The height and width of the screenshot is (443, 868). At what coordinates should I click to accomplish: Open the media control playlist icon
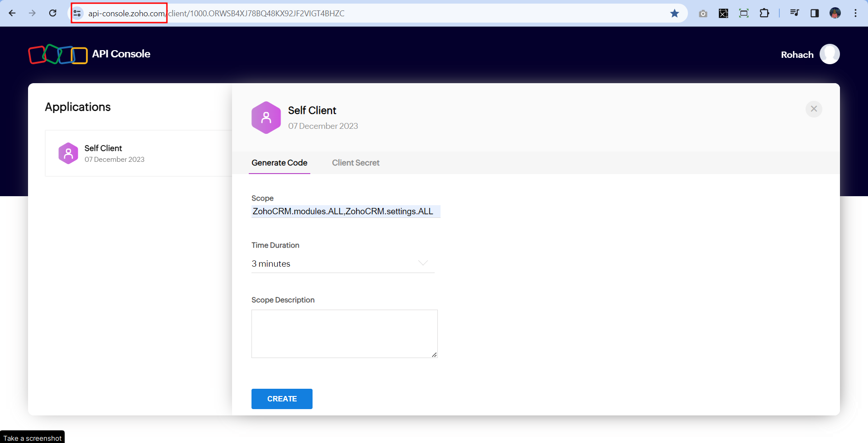(794, 13)
